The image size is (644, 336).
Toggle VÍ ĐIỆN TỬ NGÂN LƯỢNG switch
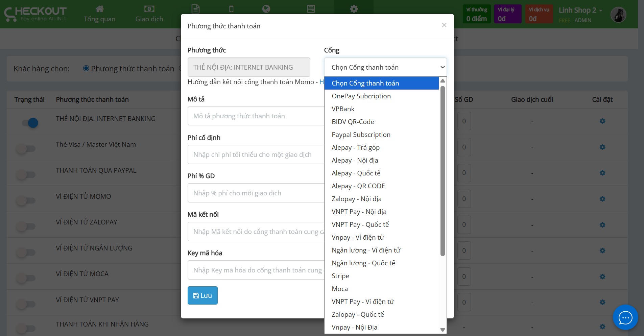click(x=26, y=252)
